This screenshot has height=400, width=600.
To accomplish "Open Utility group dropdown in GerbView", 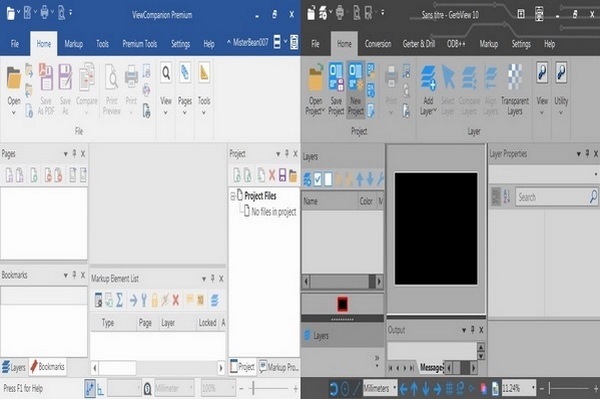I will (x=561, y=89).
